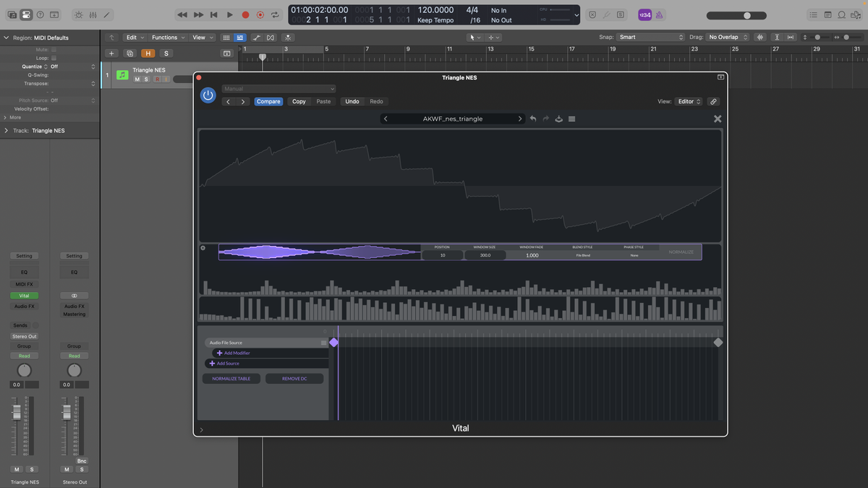
Task: Open the Edit menu in the tracks area
Action: 134,37
